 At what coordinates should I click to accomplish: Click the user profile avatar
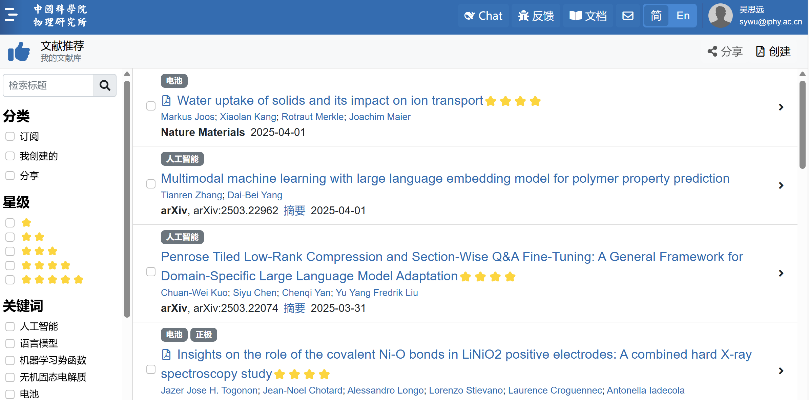pos(720,15)
